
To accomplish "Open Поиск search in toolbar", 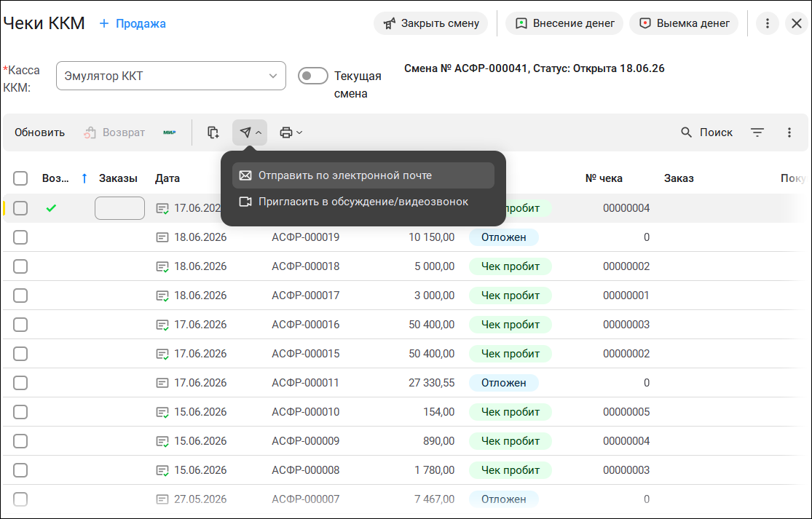I will click(706, 132).
